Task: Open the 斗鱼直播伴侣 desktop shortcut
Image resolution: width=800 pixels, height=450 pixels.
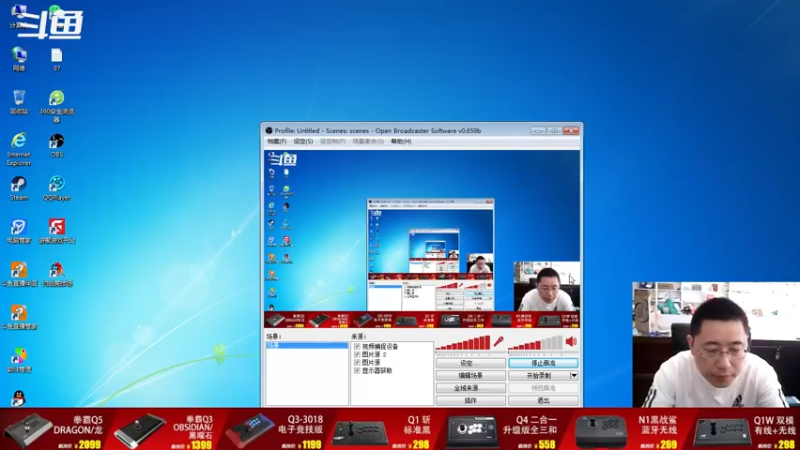Action: (19, 274)
